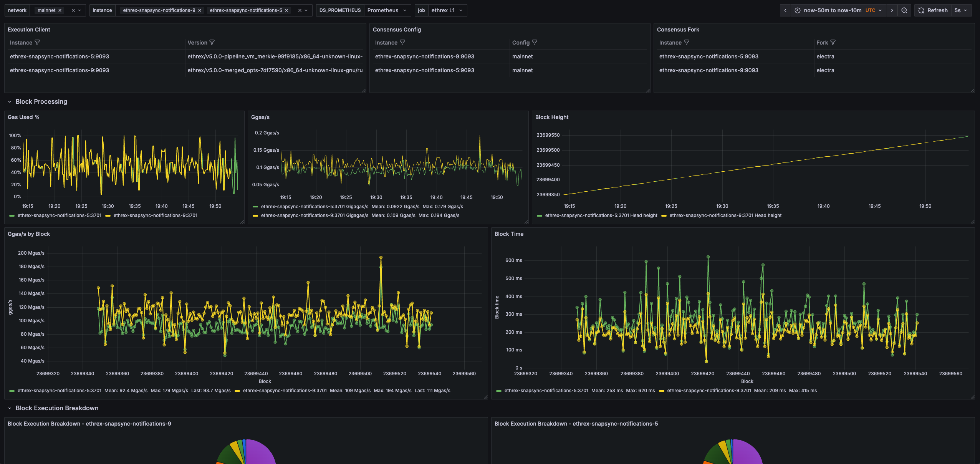This screenshot has width=980, height=464.
Task: Open the Prometheus datasource dropdown
Action: coord(386,10)
